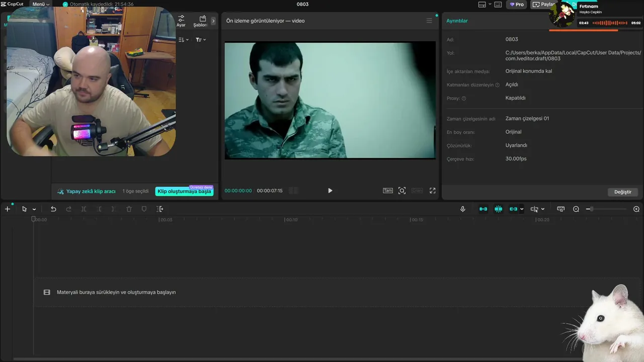
Task: Start voiceover recording with microphone icon
Action: 463,209
